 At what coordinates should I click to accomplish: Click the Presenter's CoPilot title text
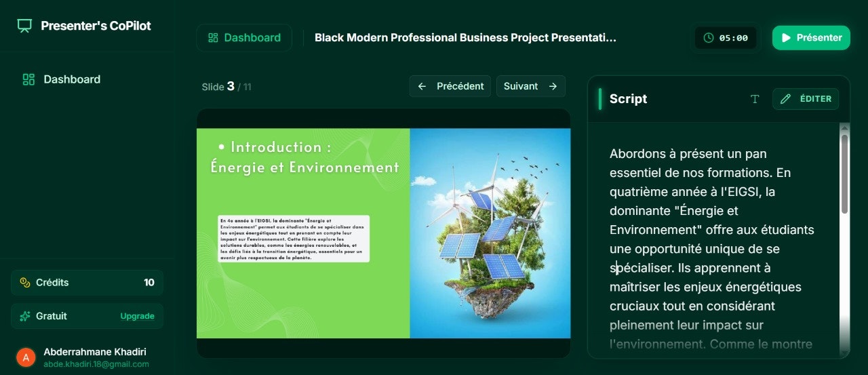point(96,26)
